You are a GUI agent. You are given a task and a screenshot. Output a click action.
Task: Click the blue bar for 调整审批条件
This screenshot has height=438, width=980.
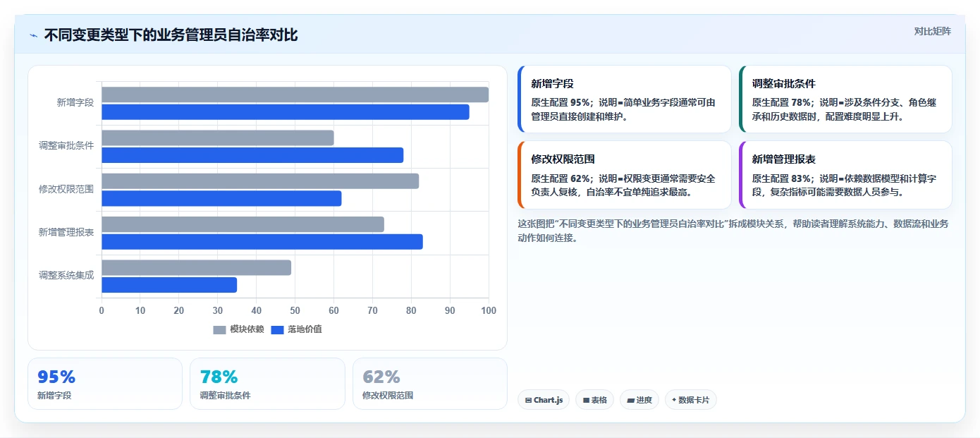click(252, 155)
